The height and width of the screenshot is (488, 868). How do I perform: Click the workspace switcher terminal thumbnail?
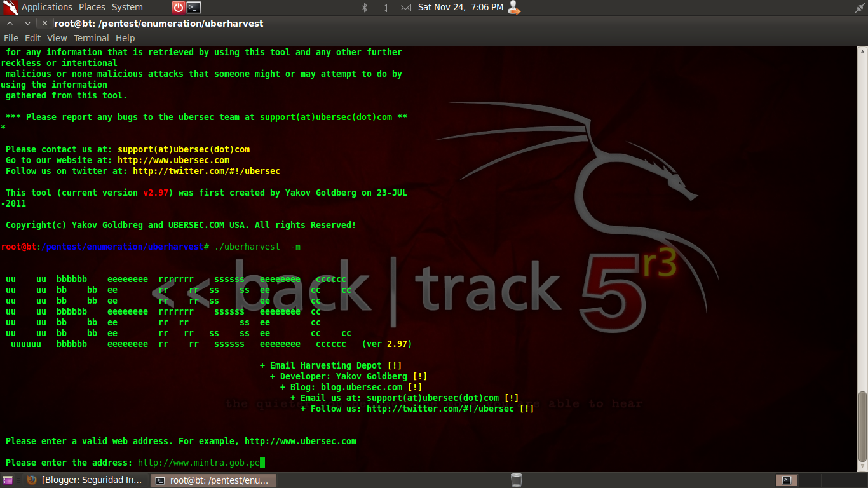coord(787,480)
